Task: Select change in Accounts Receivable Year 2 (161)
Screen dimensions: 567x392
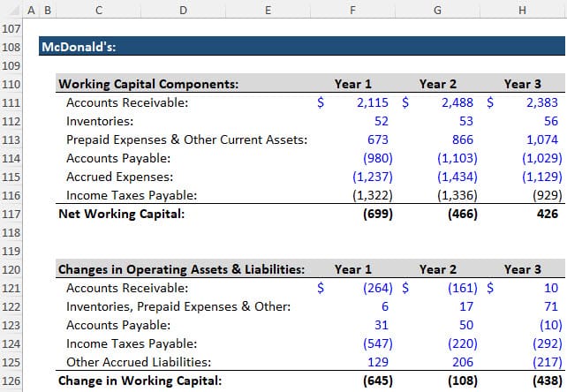Action: click(463, 288)
